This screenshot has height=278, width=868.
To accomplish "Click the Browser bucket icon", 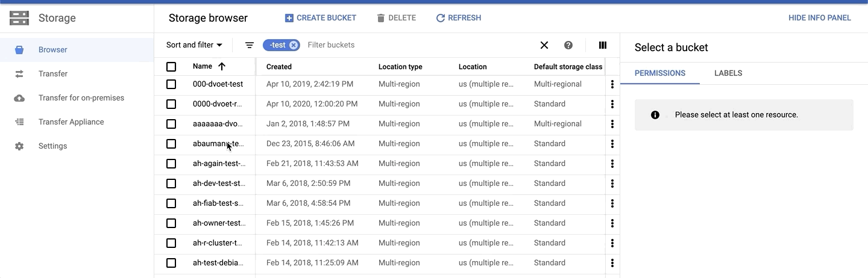I will pos(19,50).
